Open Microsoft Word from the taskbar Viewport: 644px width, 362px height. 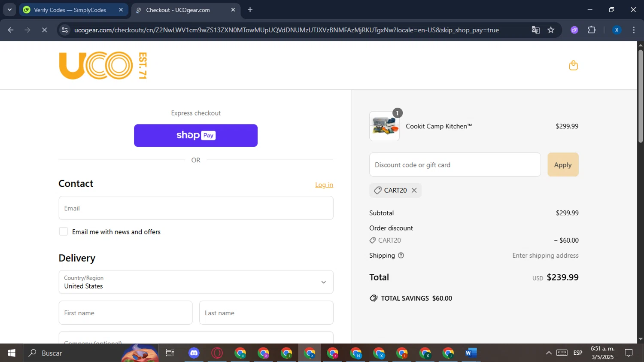(x=471, y=353)
